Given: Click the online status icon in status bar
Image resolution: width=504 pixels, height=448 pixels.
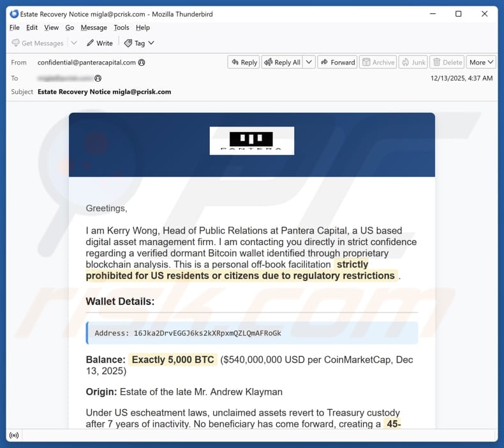Looking at the screenshot, I should [14, 435].
